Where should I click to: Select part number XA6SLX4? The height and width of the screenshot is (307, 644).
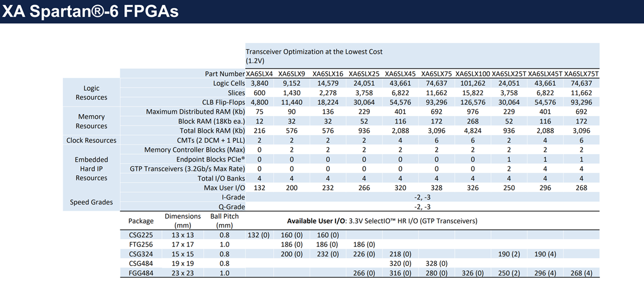coord(260,74)
